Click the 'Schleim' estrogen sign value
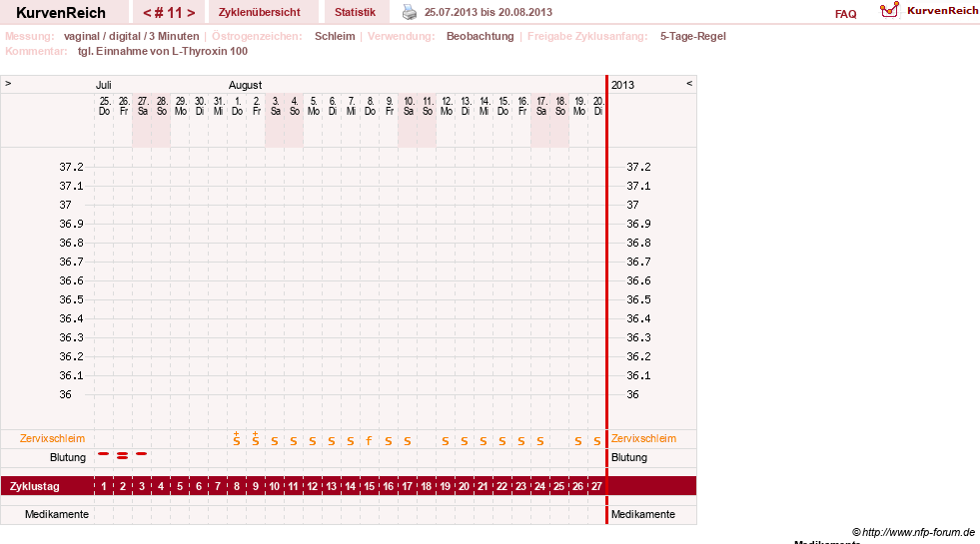The image size is (980, 544). [335, 36]
